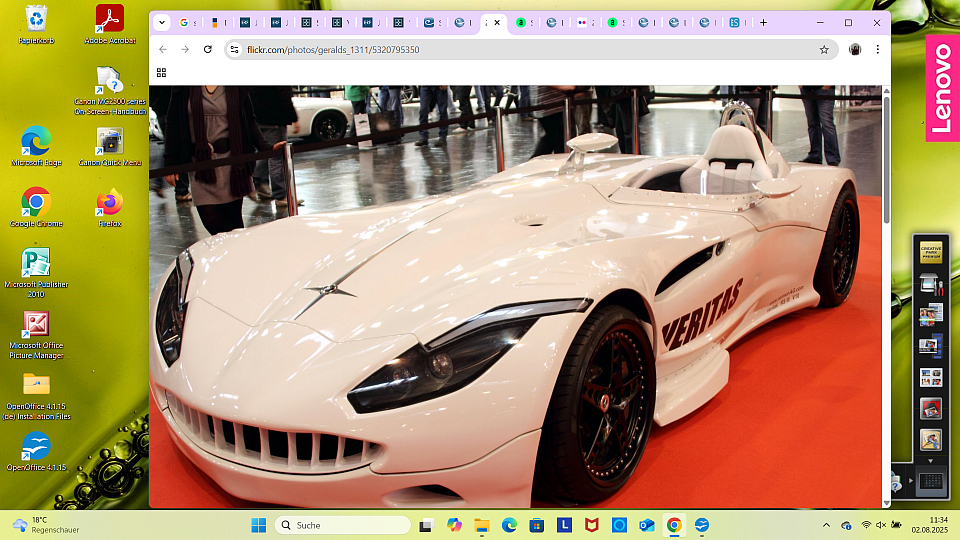Viewport: 960px width, 540px height.
Task: Open Microsoft Office Picture Manager shortcut
Action: pos(36,334)
